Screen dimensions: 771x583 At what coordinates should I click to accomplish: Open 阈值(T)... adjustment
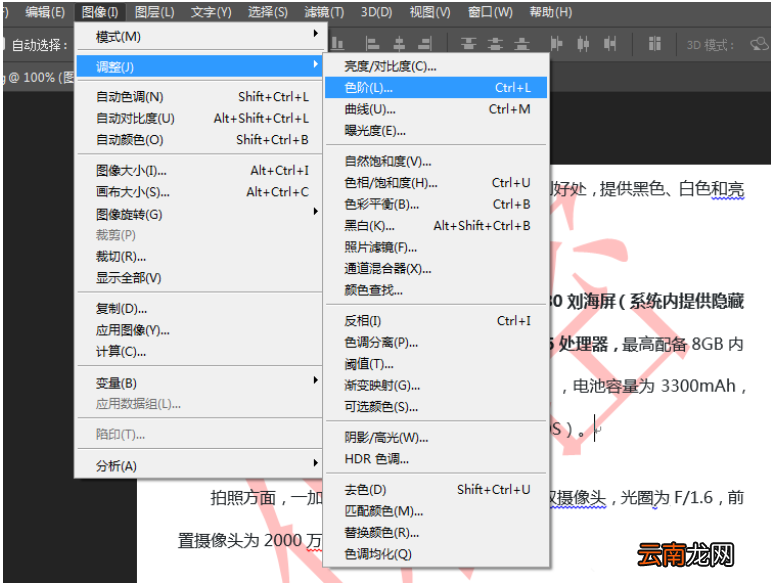click(x=436, y=364)
